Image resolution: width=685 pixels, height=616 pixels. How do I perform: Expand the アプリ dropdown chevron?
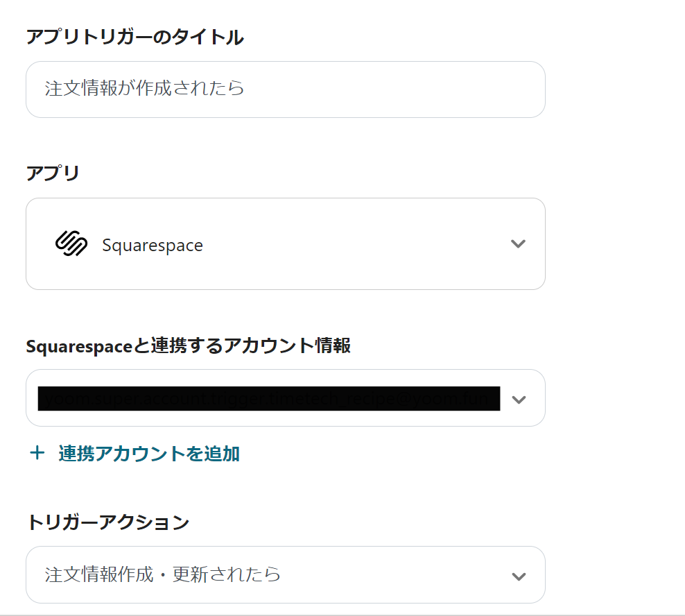click(x=518, y=244)
